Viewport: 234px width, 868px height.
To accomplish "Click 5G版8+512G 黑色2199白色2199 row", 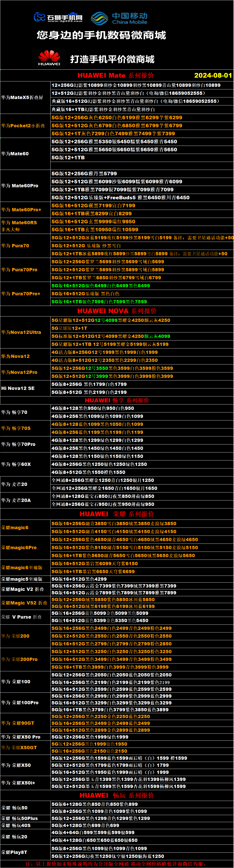I will pyautogui.click(x=142, y=392).
